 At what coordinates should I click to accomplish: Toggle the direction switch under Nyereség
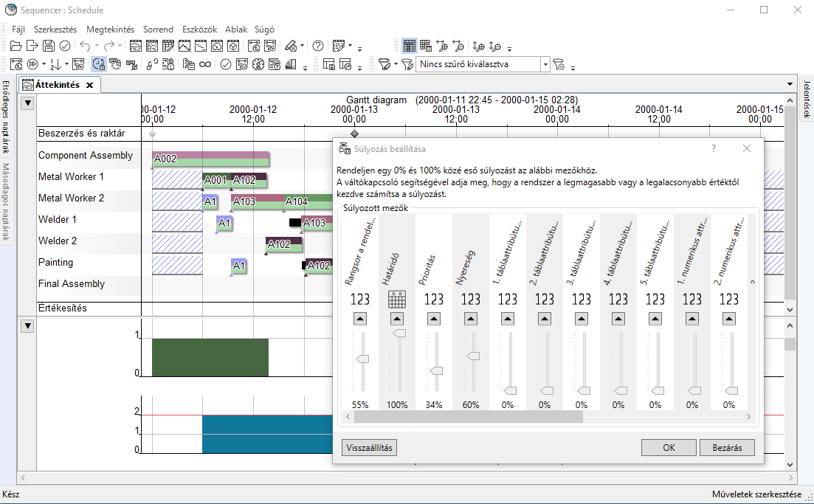tap(471, 318)
